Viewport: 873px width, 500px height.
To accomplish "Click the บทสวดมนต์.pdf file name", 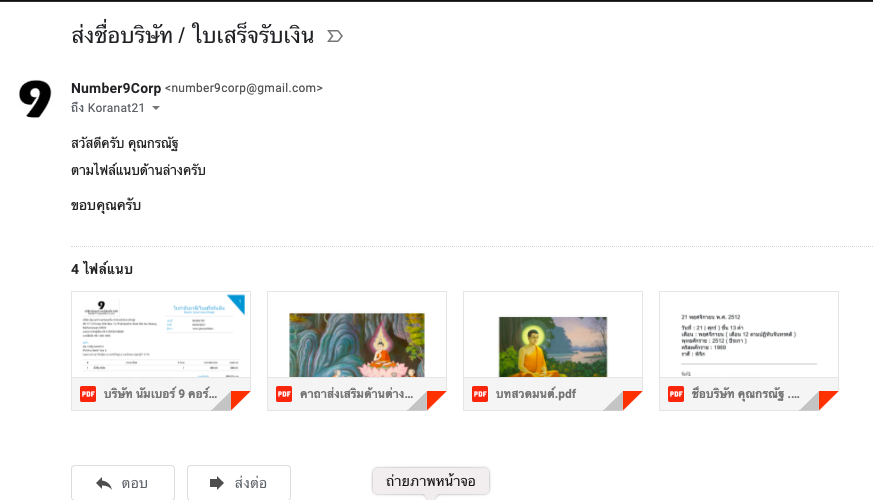I will (x=536, y=394).
